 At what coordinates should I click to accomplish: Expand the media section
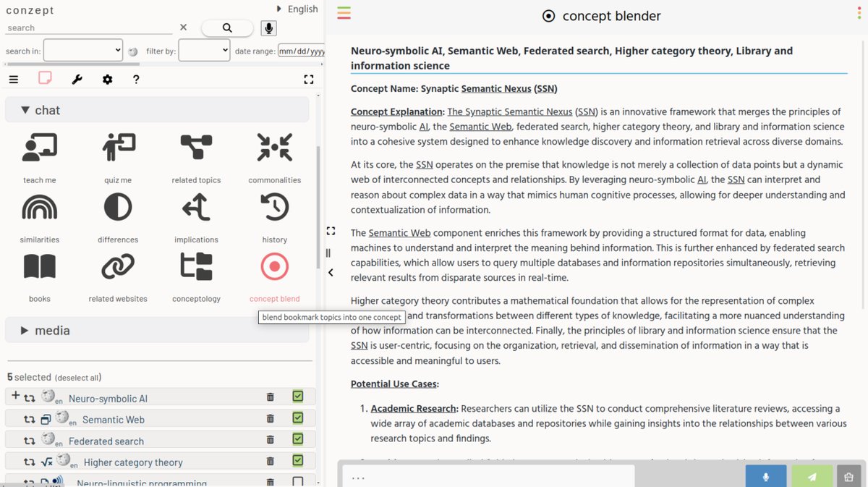tap(157, 330)
